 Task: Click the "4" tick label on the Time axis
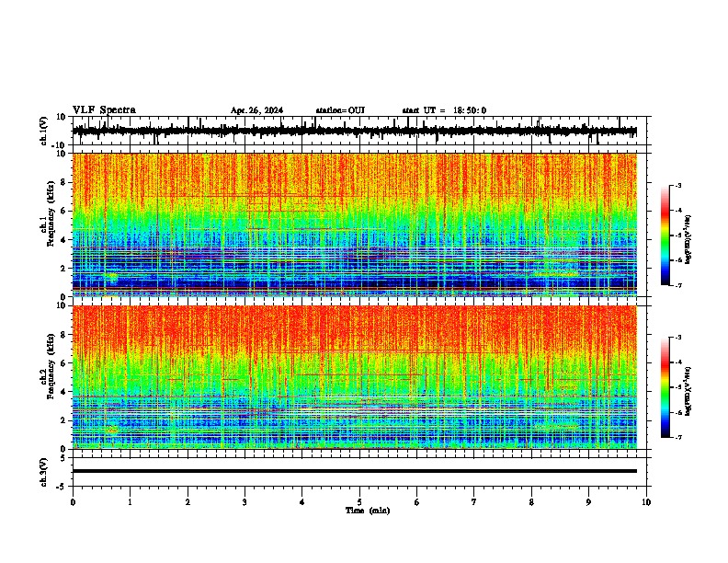tap(302, 502)
